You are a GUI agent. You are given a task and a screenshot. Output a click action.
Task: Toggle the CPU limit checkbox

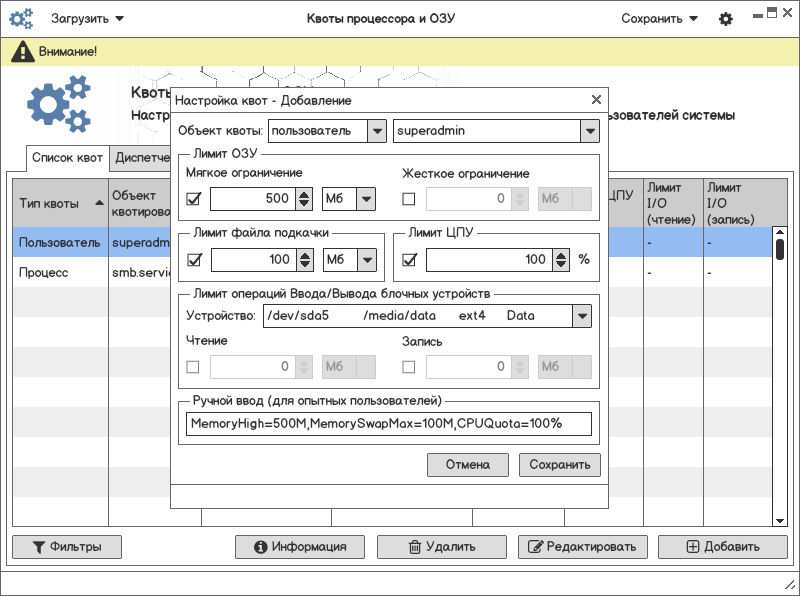(409, 260)
